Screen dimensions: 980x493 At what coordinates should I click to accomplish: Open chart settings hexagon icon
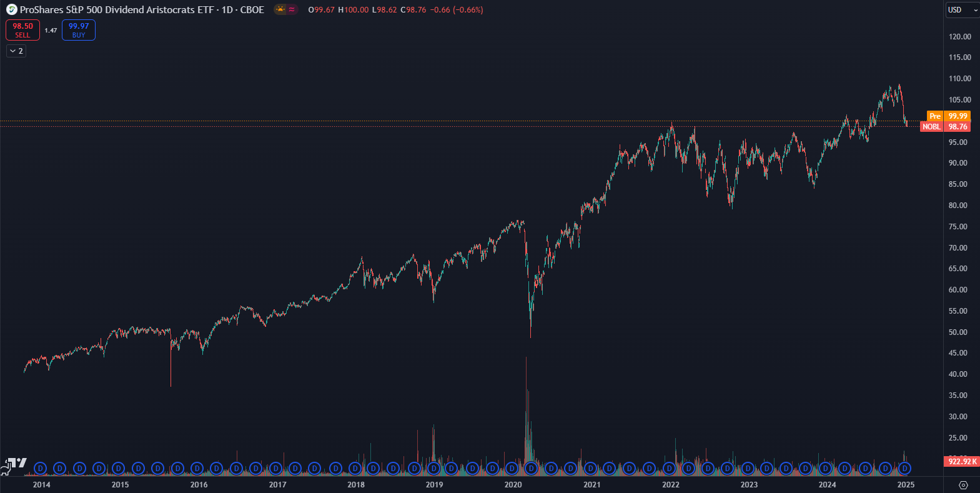(x=963, y=485)
